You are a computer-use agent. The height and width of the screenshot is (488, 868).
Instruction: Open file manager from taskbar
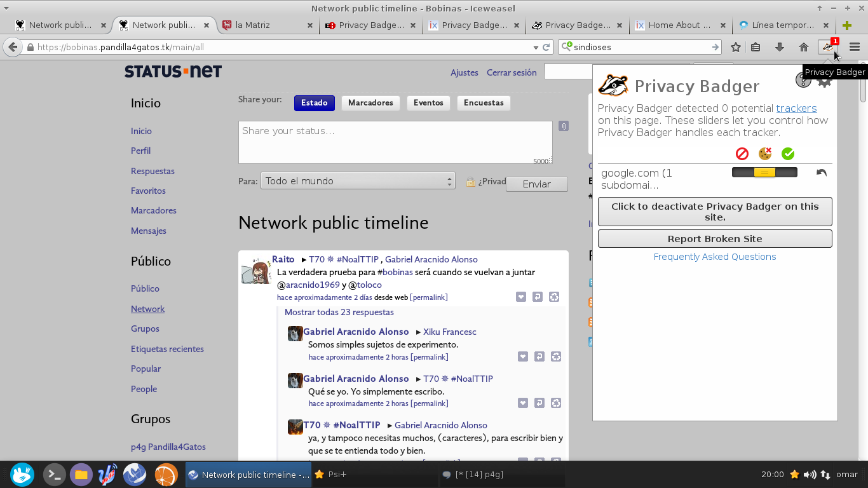pyautogui.click(x=81, y=475)
